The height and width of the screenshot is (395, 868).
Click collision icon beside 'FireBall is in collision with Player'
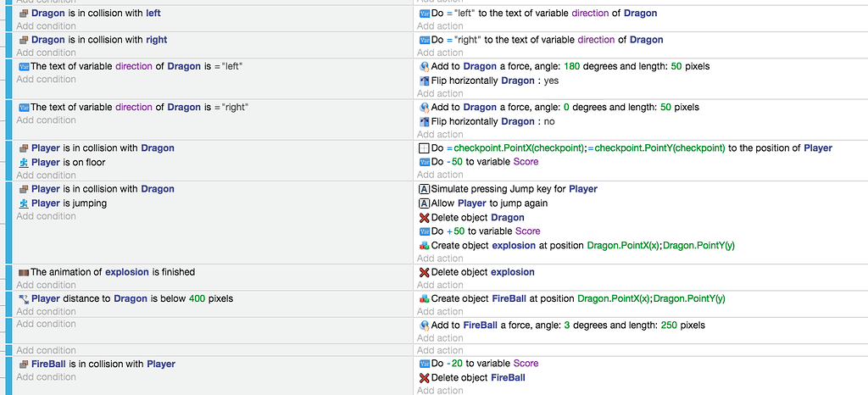click(24, 364)
